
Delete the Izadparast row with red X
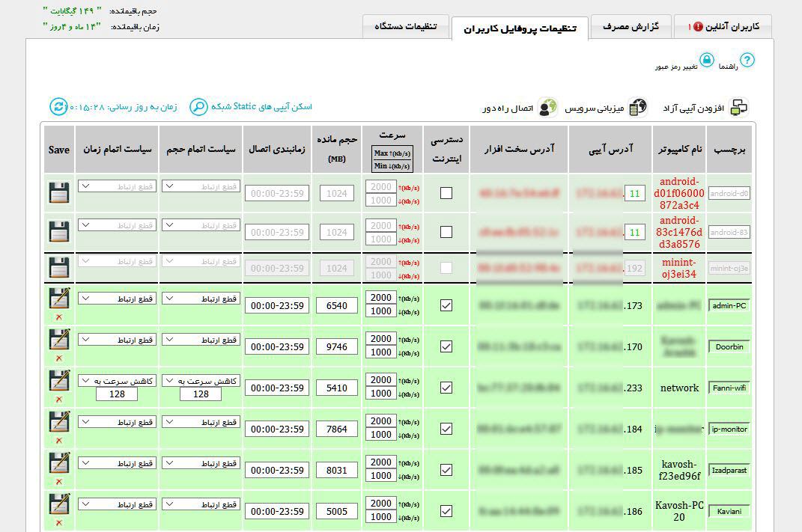click(x=59, y=482)
